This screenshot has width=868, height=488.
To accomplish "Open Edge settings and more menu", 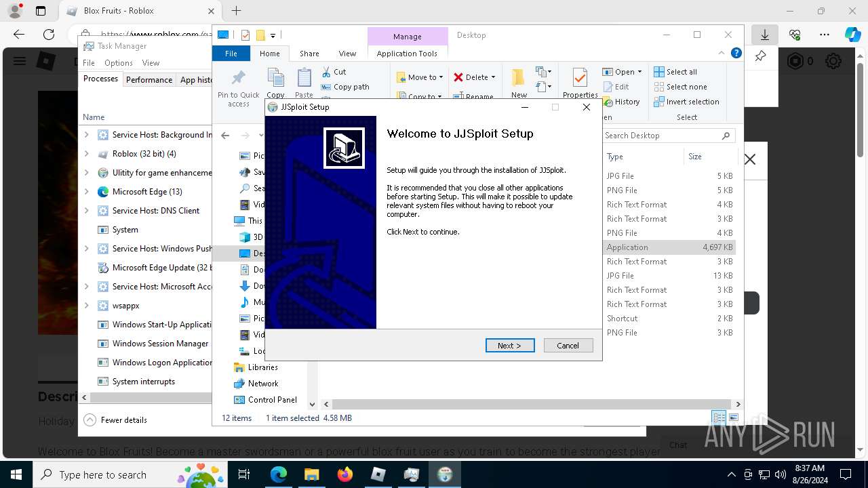I will pos(825,35).
